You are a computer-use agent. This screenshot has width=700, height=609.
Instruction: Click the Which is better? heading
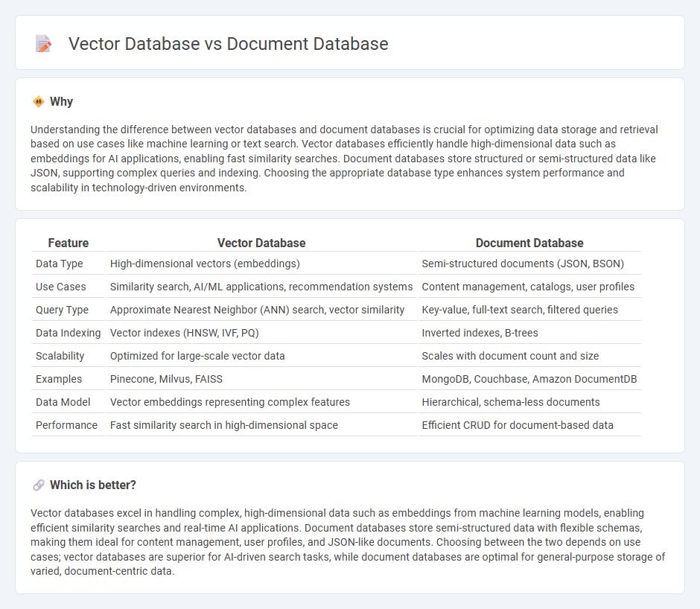(93, 485)
